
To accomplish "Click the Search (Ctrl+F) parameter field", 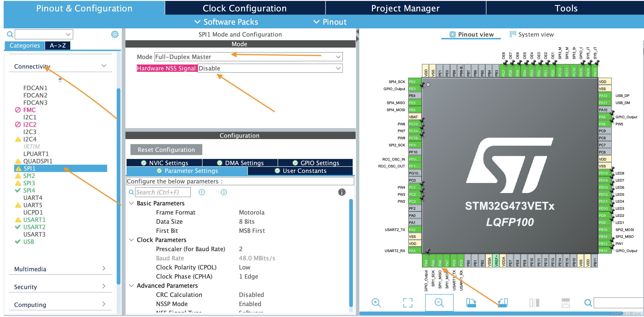I will (163, 192).
